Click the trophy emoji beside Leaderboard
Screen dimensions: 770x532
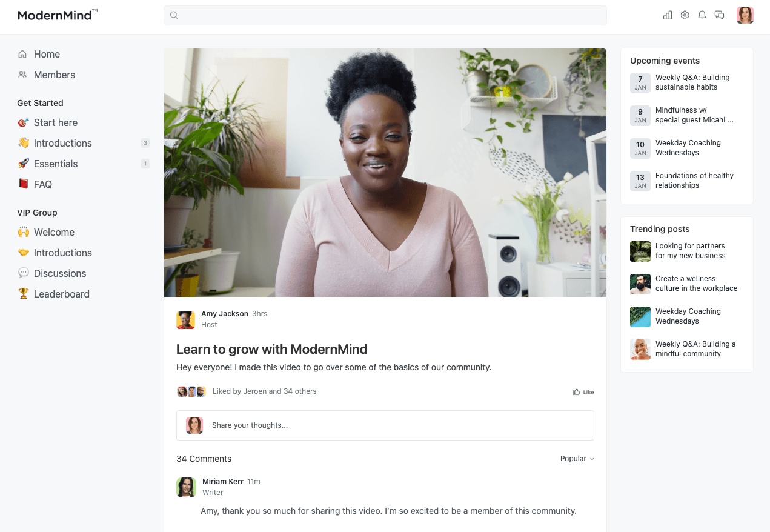point(23,294)
